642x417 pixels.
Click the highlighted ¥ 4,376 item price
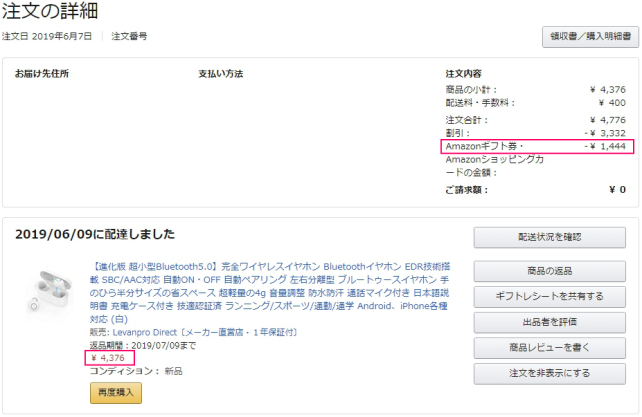(110, 357)
